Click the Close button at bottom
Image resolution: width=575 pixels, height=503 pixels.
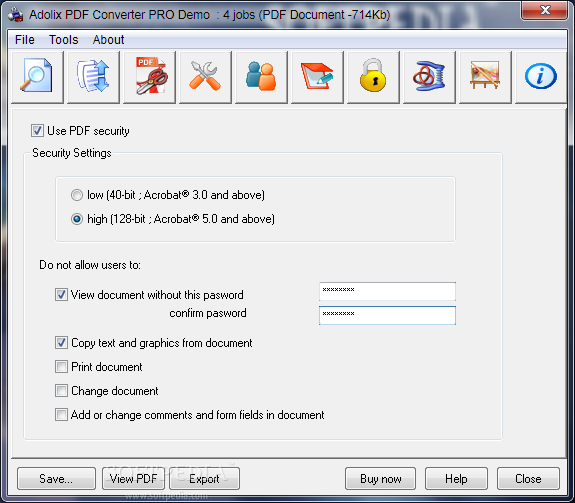[528, 478]
